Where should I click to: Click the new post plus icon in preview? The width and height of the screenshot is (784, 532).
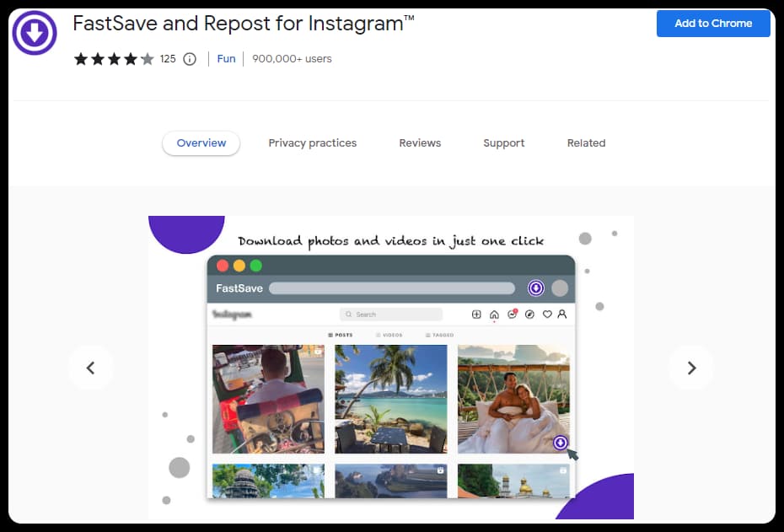click(476, 314)
